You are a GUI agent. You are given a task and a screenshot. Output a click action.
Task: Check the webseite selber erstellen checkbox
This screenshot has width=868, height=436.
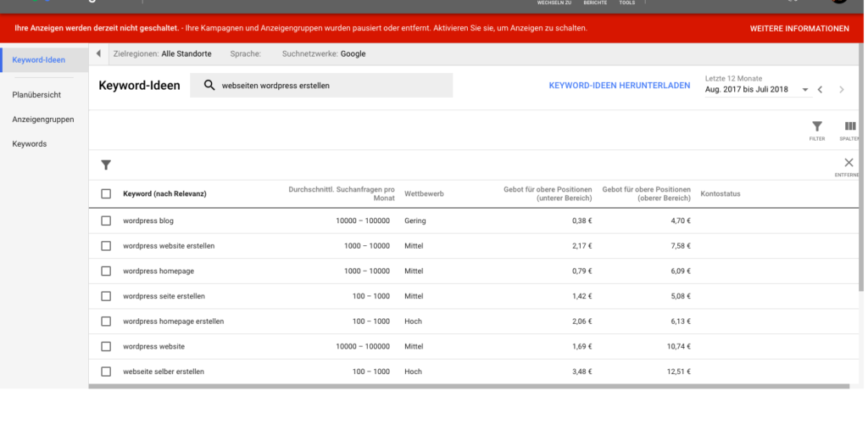coord(106,372)
